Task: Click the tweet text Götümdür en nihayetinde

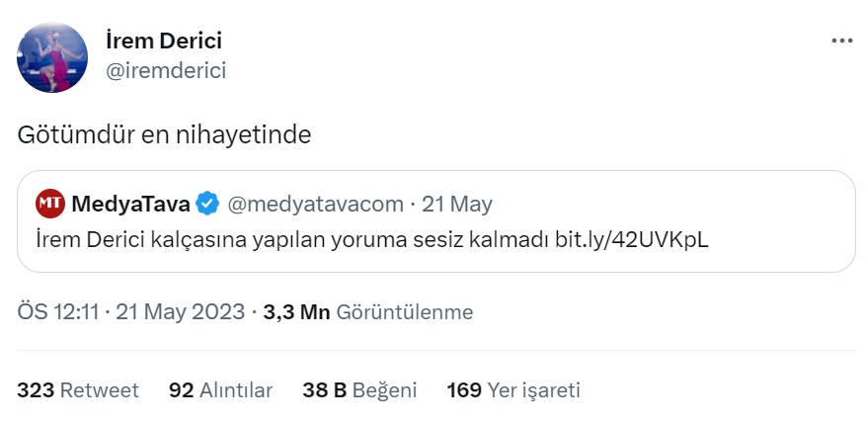Action: click(164, 135)
